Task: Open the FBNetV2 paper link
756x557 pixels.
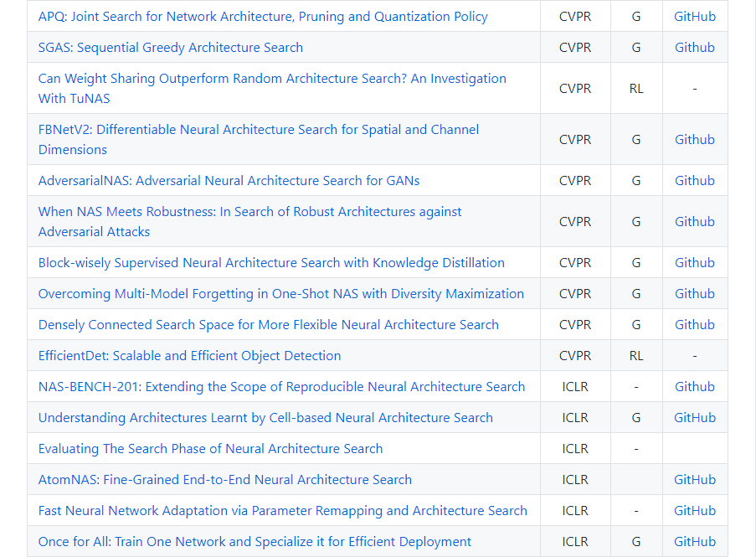Action: pyautogui.click(x=259, y=130)
